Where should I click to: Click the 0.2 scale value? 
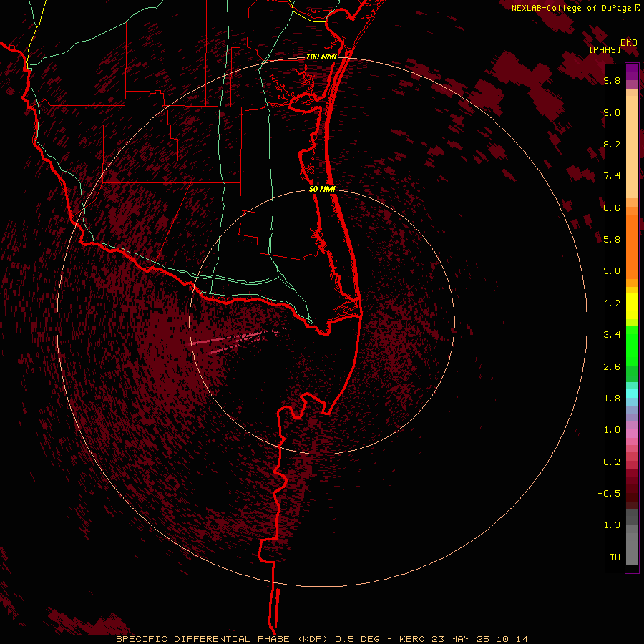[x=612, y=462]
